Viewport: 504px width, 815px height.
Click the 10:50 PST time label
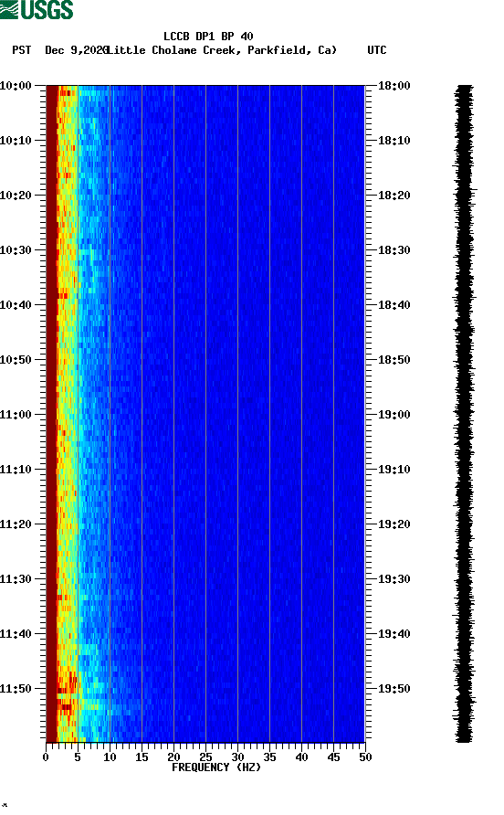[16, 360]
